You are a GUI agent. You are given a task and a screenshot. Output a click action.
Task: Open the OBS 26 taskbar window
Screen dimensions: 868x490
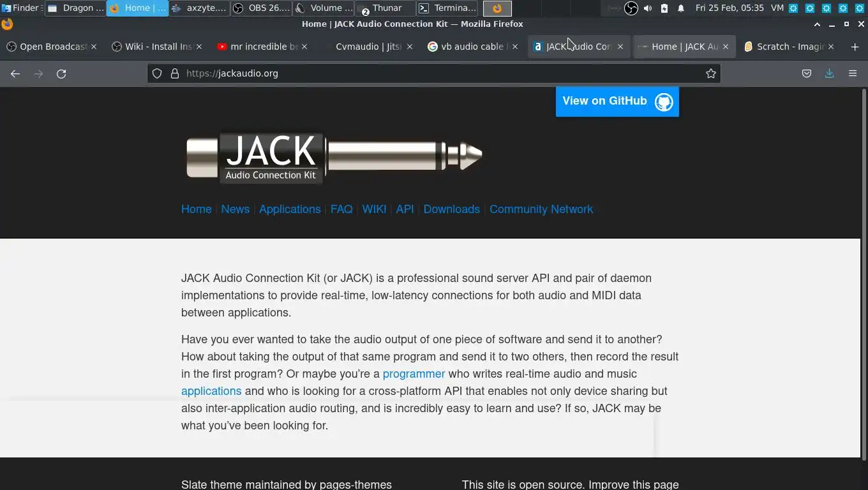coord(262,8)
